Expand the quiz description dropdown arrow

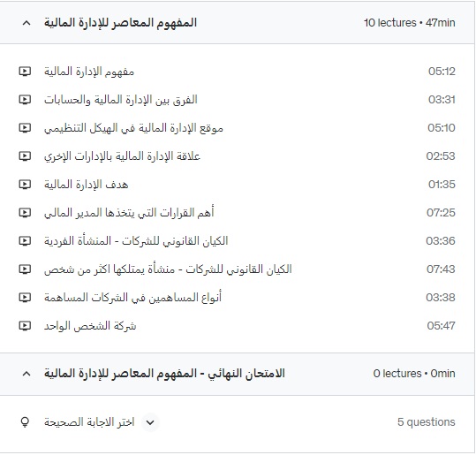150,422
